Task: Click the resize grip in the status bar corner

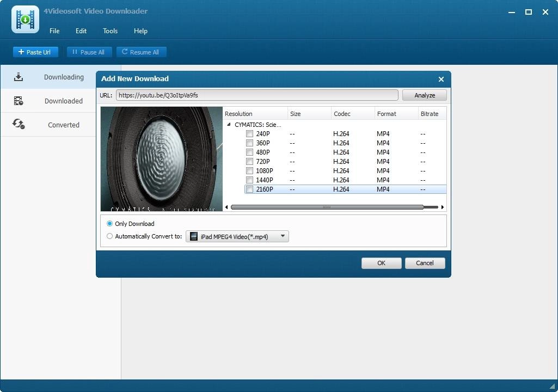Action: (x=552, y=386)
